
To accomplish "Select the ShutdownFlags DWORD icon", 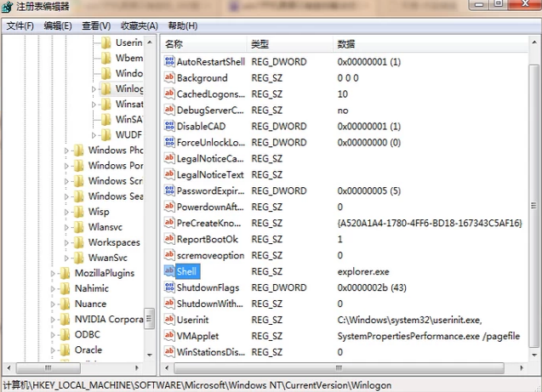I will (x=168, y=288).
